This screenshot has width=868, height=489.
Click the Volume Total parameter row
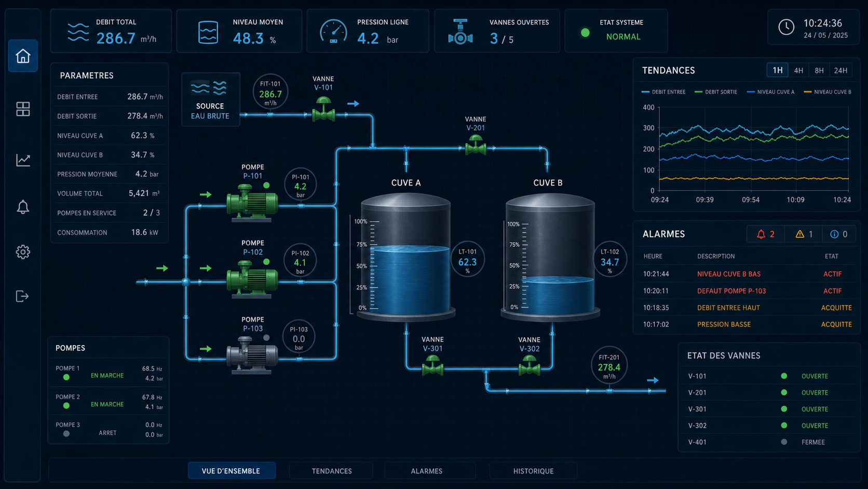[x=109, y=193]
